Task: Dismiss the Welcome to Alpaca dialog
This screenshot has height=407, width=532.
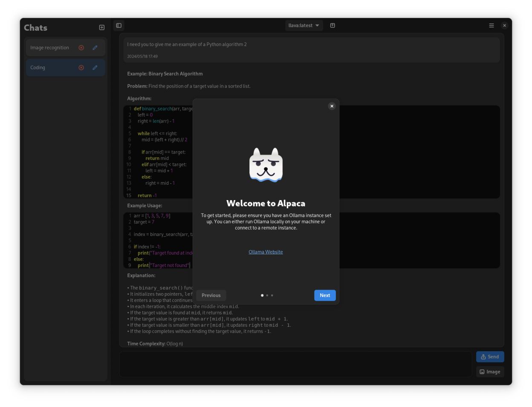Action: click(332, 105)
